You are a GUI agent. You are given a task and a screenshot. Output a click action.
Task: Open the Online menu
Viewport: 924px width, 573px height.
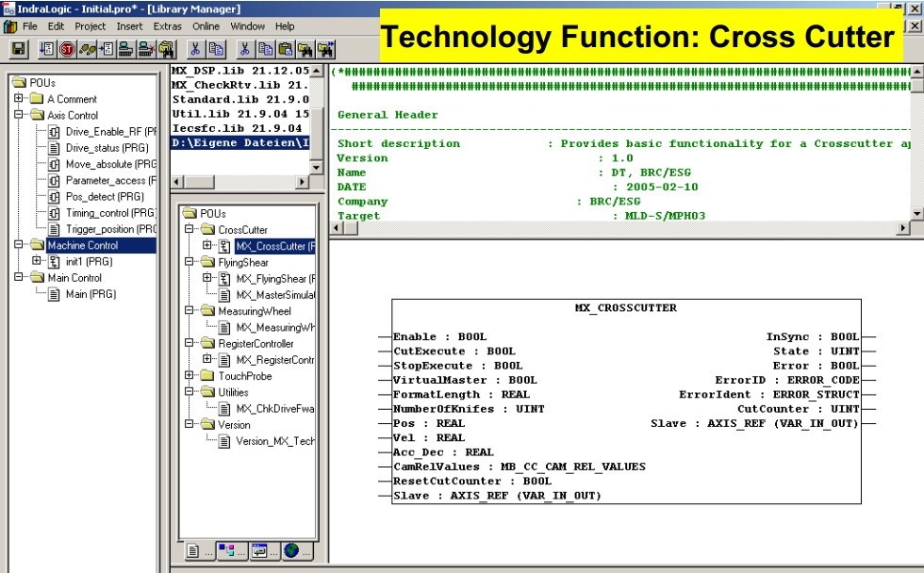click(x=206, y=25)
